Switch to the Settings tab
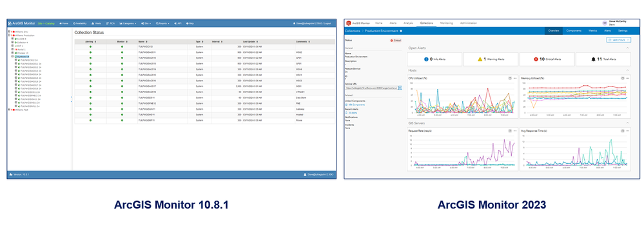The height and width of the screenshot is (244, 644). click(623, 31)
